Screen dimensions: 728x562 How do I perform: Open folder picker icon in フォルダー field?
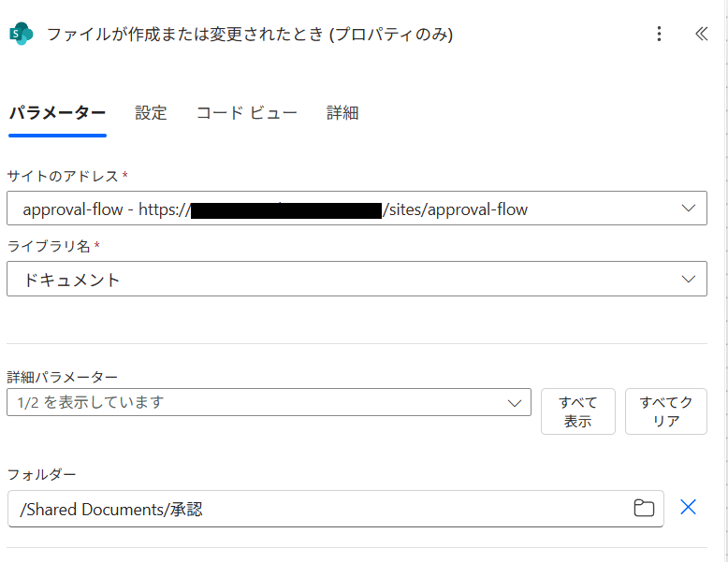[644, 508]
